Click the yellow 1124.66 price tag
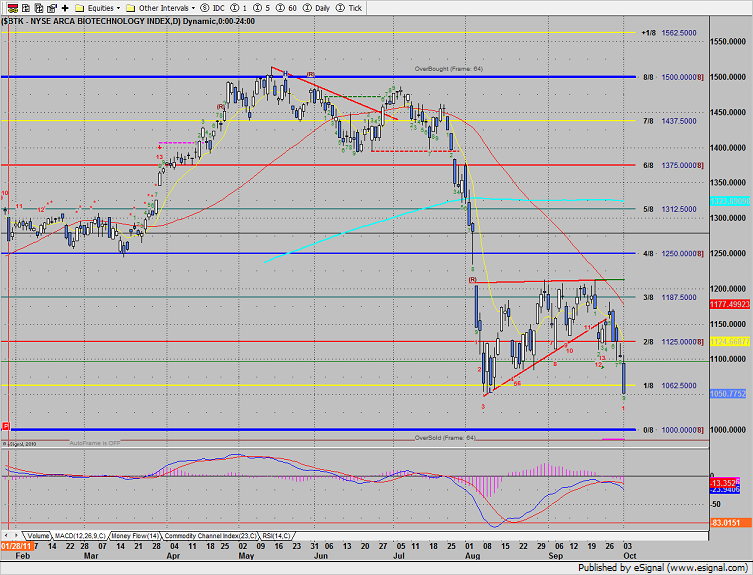The width and height of the screenshot is (753, 575). tap(729, 341)
